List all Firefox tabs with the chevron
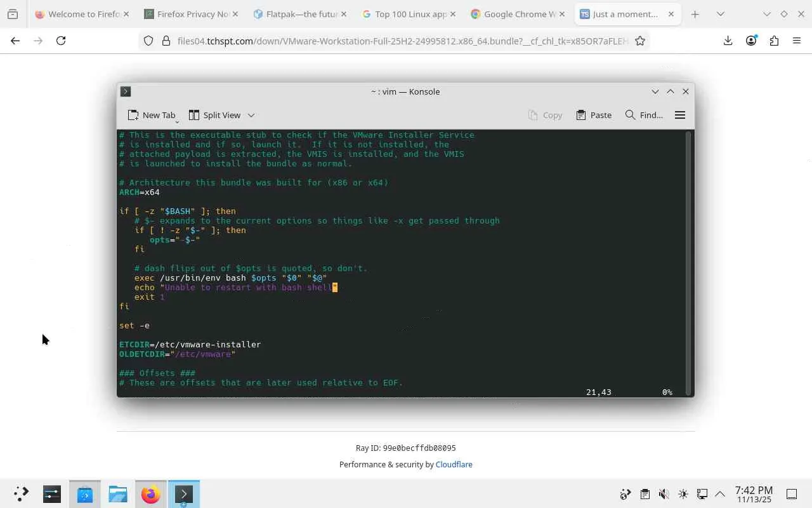The image size is (812, 508). pyautogui.click(x=721, y=14)
